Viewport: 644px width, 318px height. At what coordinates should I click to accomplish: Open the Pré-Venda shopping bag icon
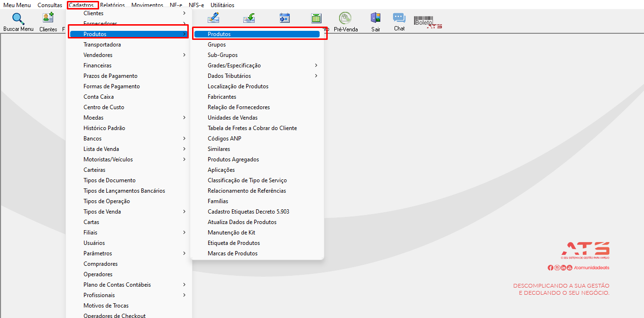coord(345,18)
